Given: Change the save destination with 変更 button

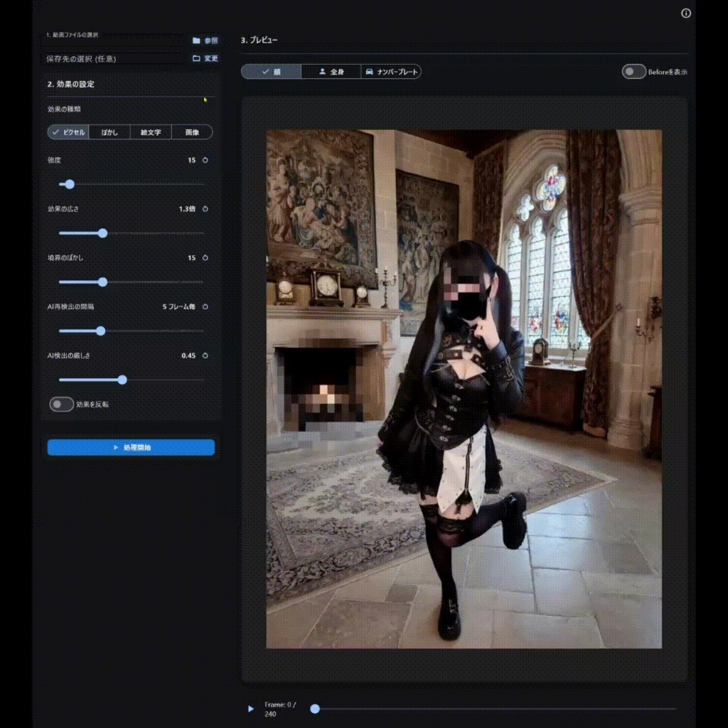Looking at the screenshot, I should tap(205, 58).
